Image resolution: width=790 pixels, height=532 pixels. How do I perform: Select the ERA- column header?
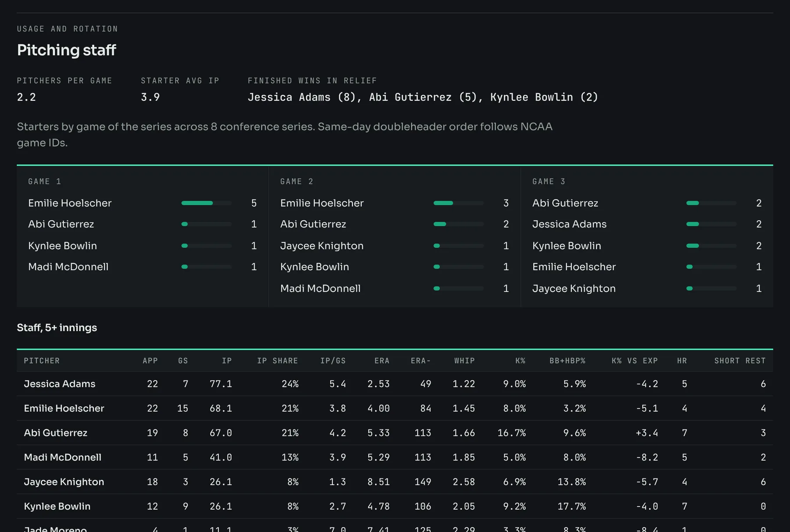point(421,361)
